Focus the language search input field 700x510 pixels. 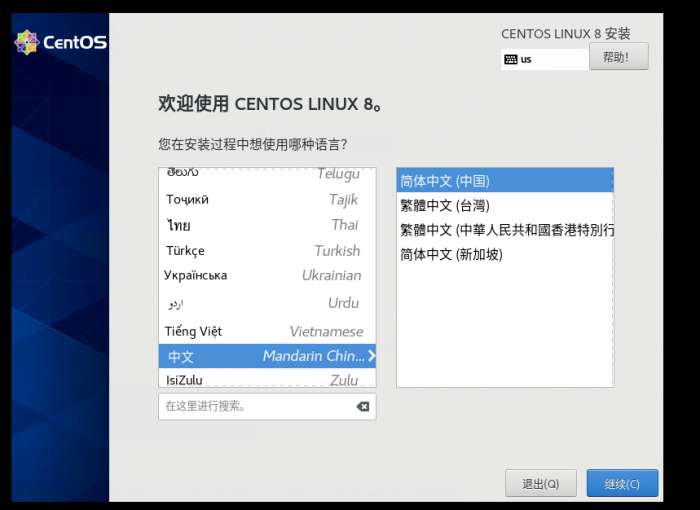click(x=267, y=406)
